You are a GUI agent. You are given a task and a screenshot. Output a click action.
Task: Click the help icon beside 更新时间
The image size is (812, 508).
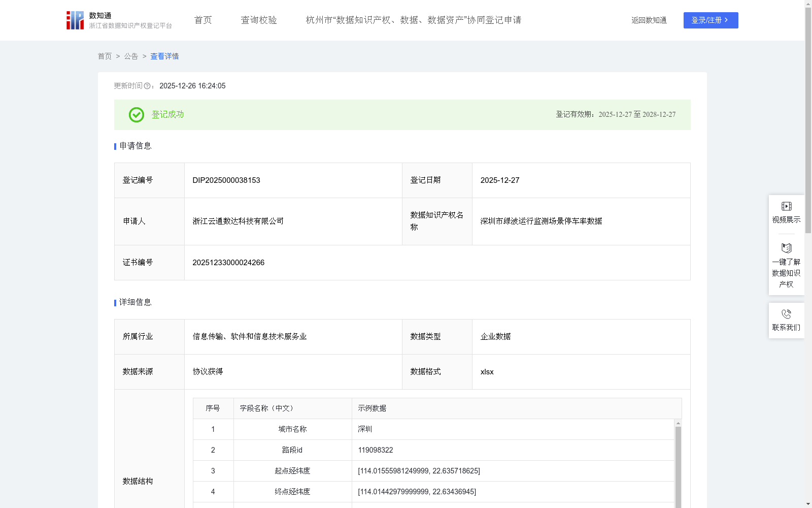147,86
